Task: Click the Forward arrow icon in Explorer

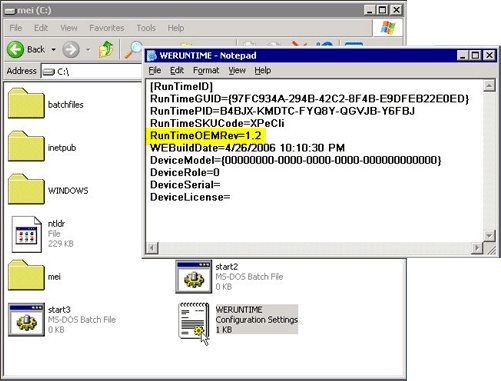Action: (71, 50)
